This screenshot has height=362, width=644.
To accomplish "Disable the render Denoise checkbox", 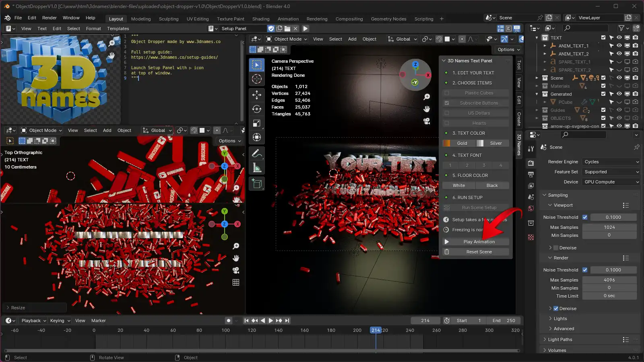I will click(x=556, y=309).
